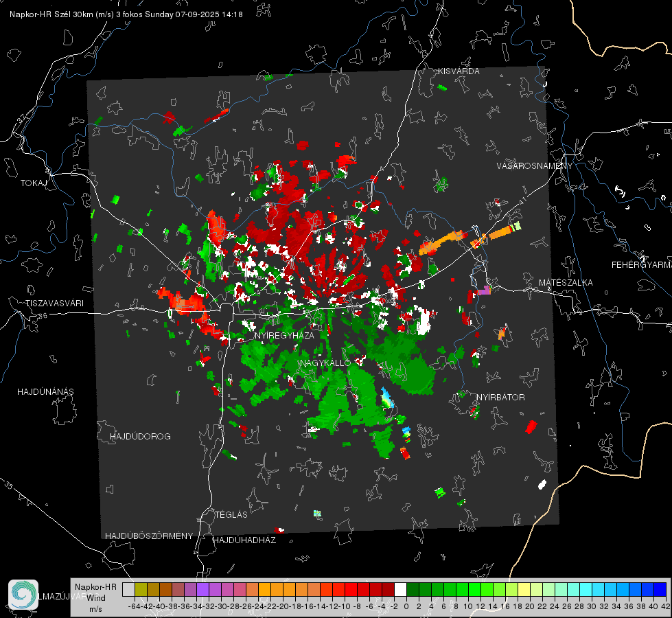Click the TÉGLÁS city label

[231, 515]
